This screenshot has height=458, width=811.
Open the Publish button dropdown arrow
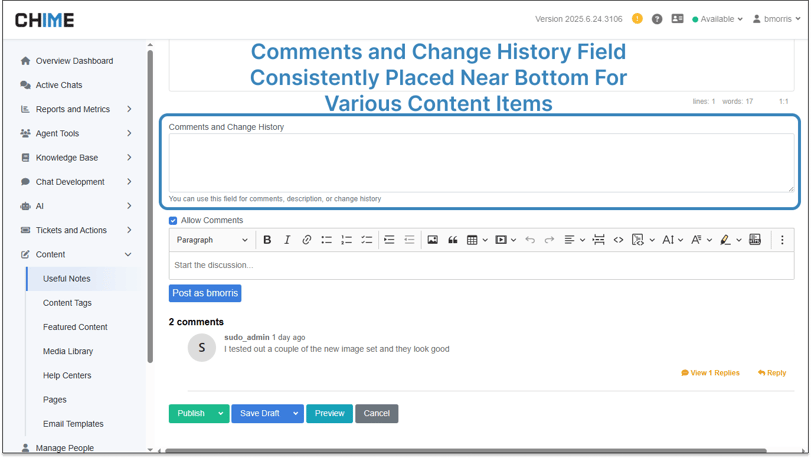tap(221, 414)
